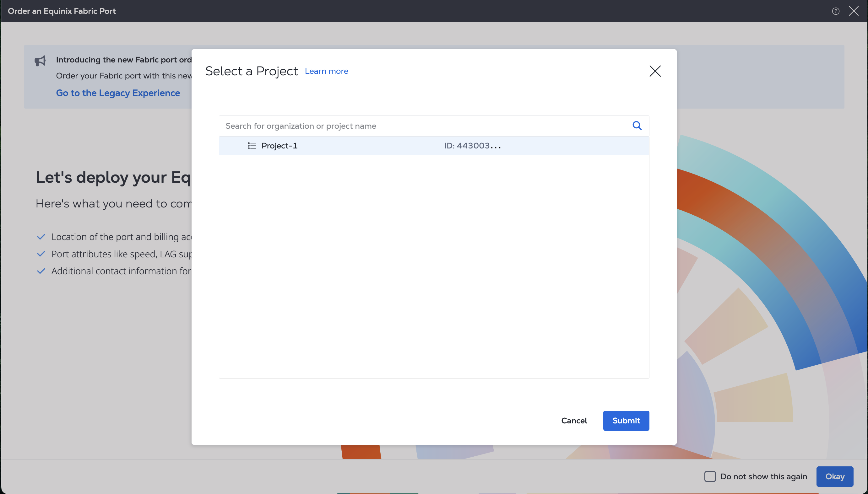
Task: Click the checkmark beside Port attributes
Action: pos(41,254)
